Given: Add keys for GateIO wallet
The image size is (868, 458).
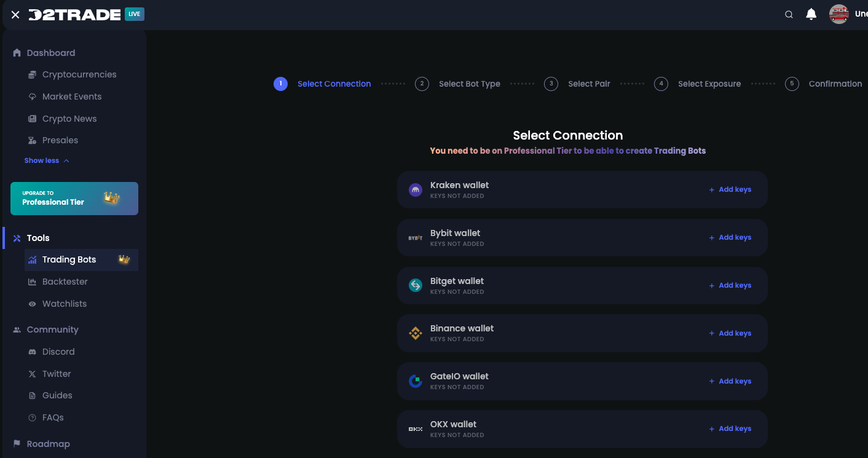Looking at the screenshot, I should click(730, 381).
